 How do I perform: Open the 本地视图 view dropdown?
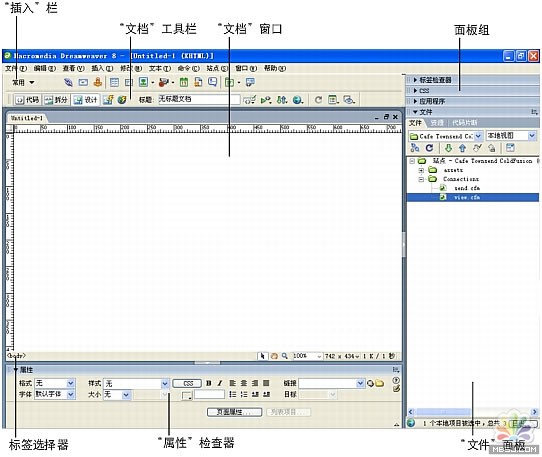pos(532,136)
